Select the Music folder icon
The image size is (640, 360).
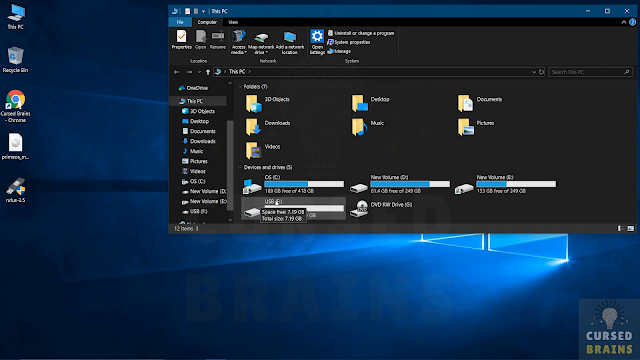pyautogui.click(x=360, y=127)
